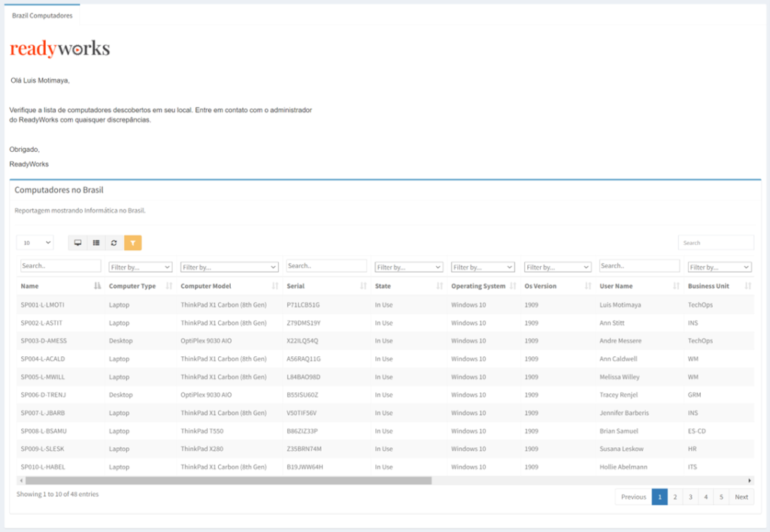Select the Brazil Computadores tab
Screen dimensions: 770x532
[42, 15]
